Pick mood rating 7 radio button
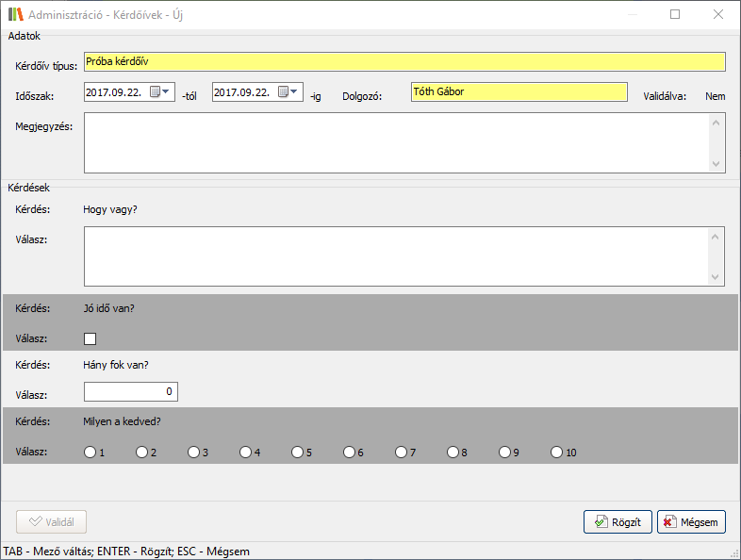 [x=402, y=453]
